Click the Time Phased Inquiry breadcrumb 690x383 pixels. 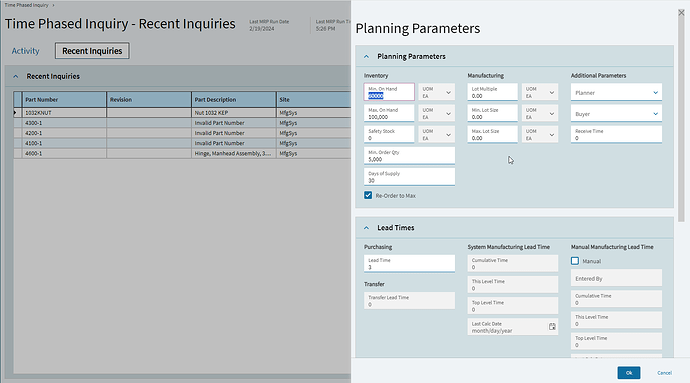point(26,5)
